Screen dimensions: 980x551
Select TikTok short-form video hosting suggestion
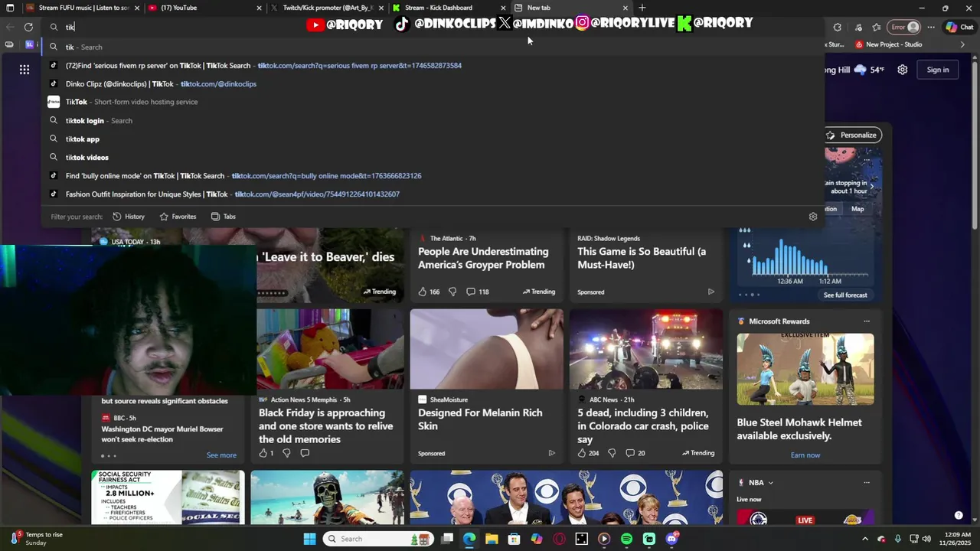point(433,102)
